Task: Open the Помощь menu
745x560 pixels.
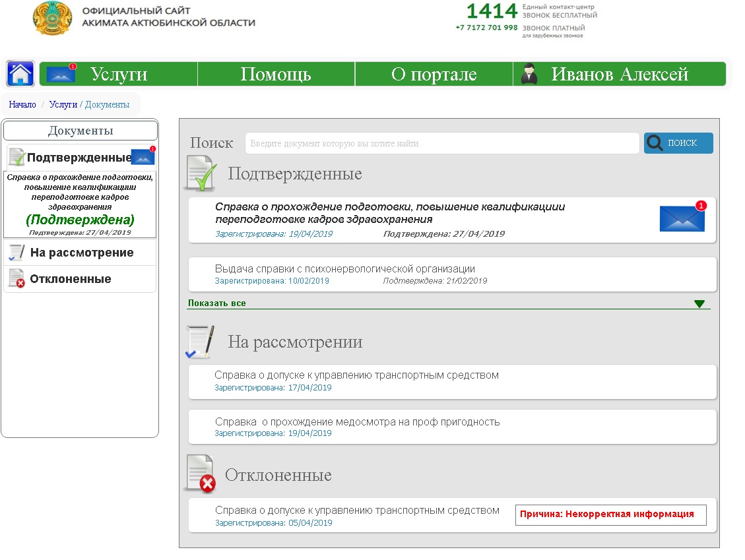Action: 276,74
